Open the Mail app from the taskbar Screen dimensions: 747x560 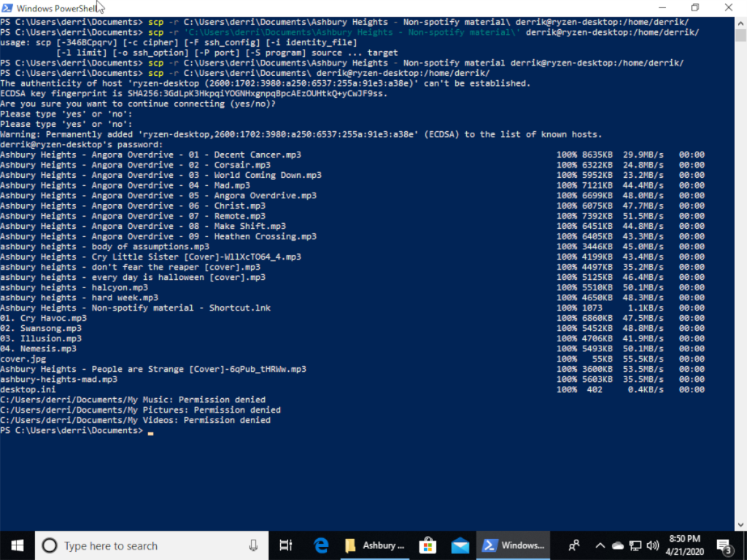[x=460, y=545]
